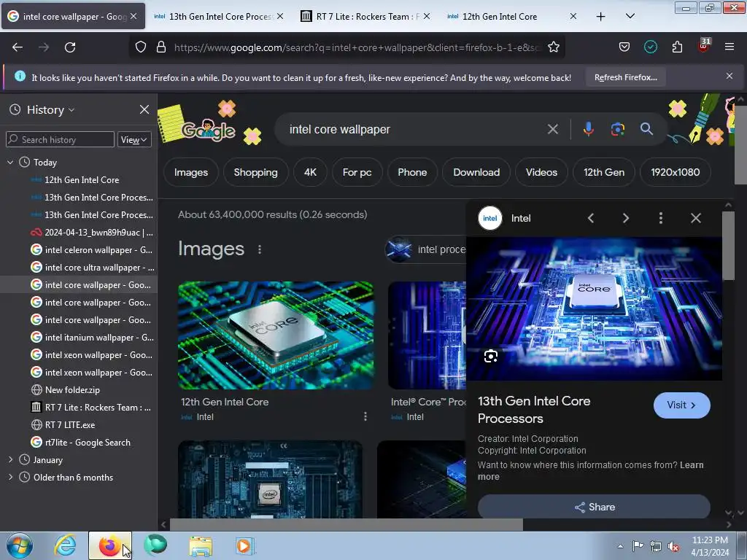Show hidden tray icons arrow

(x=620, y=546)
